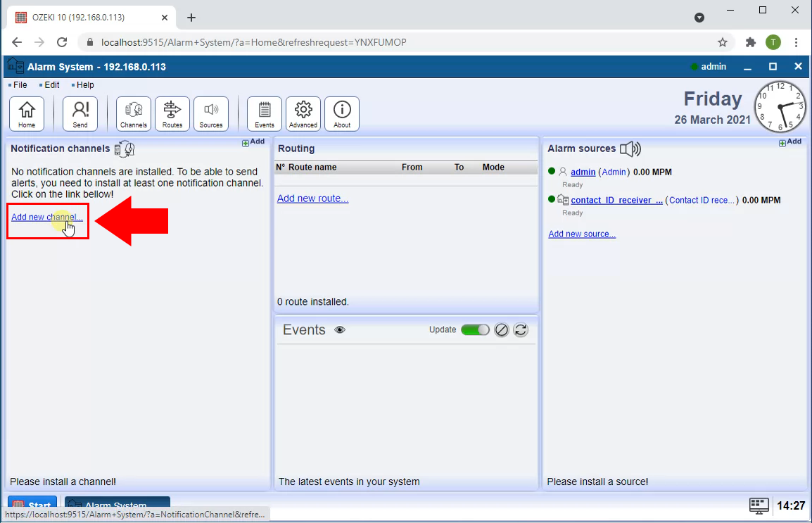Click the Mode column header
The width and height of the screenshot is (812, 523).
(x=493, y=168)
